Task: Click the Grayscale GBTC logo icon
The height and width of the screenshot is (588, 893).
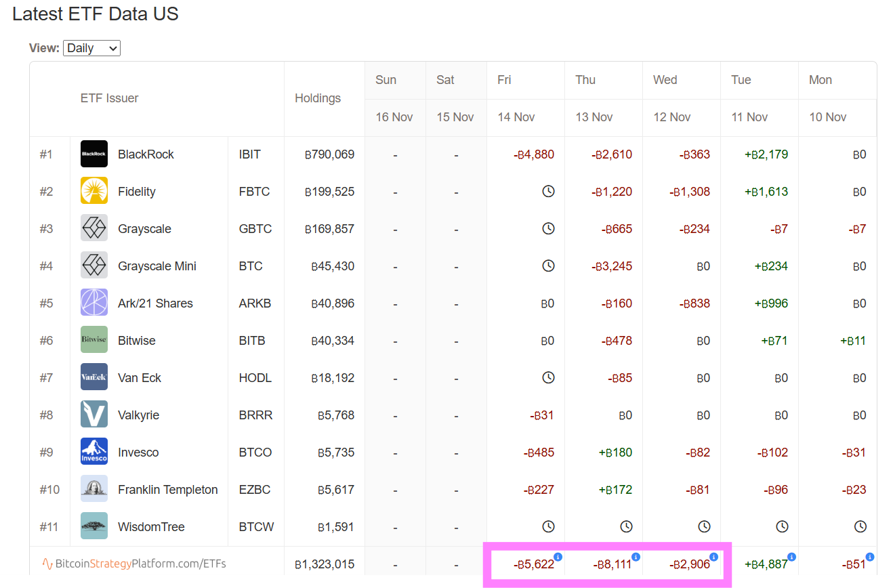Action: tap(94, 228)
